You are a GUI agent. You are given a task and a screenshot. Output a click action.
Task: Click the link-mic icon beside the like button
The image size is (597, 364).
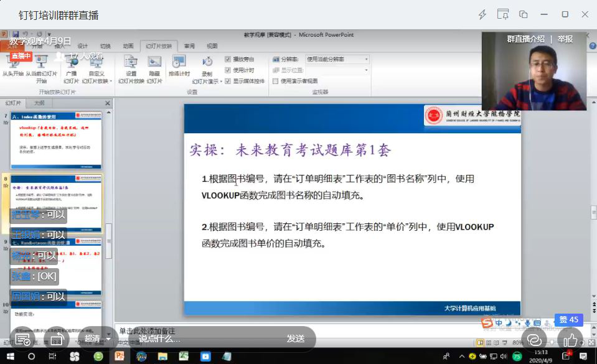pyautogui.click(x=534, y=339)
